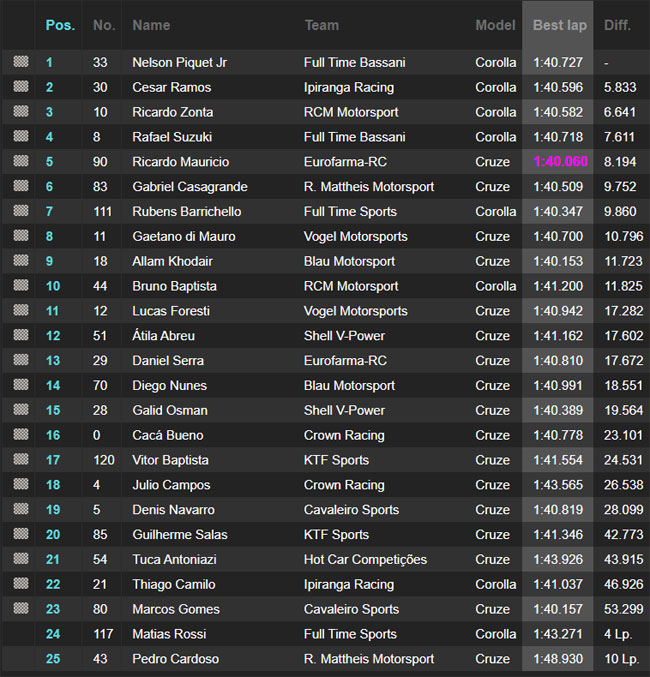Sort by the Diff. column header
Screen dimensions: 650x677
pyautogui.click(x=617, y=25)
